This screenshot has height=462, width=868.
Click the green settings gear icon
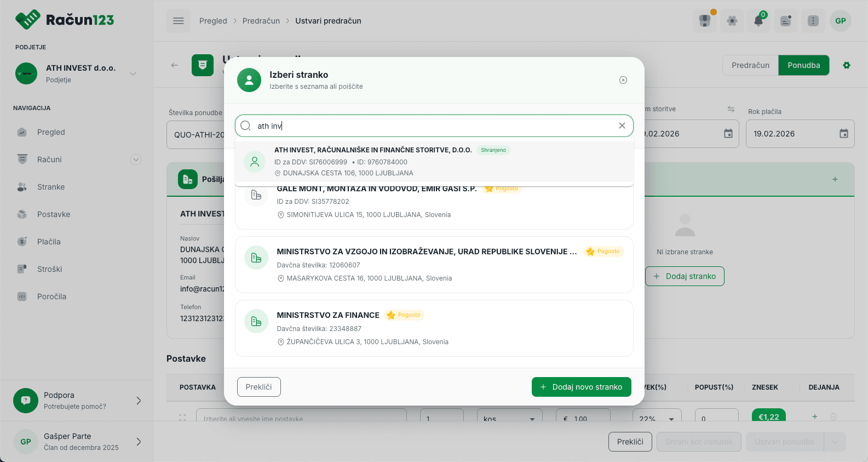(x=846, y=65)
